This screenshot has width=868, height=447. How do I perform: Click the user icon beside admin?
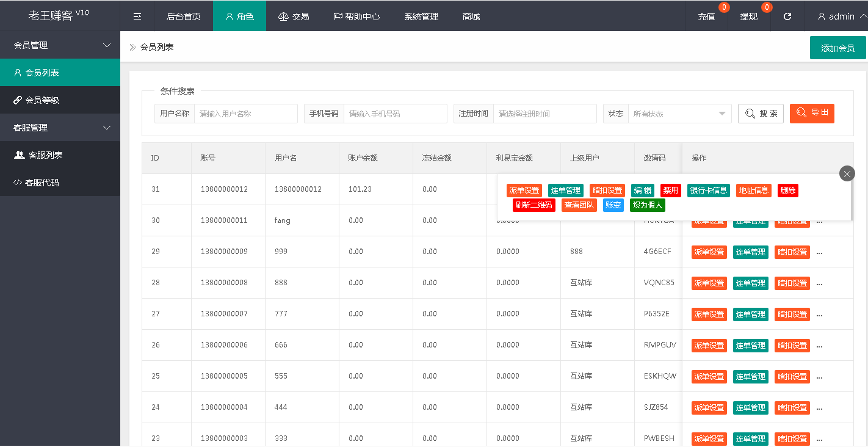[822, 16]
